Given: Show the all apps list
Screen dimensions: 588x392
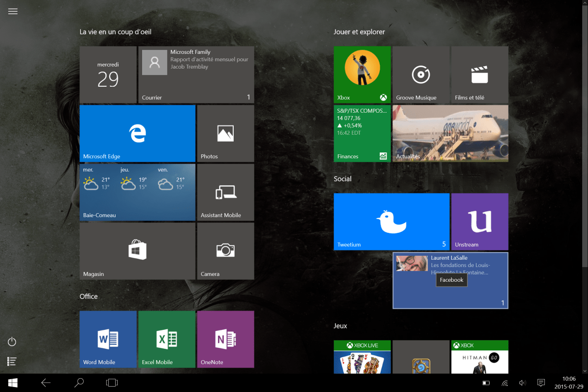Looking at the screenshot, I should (12, 362).
